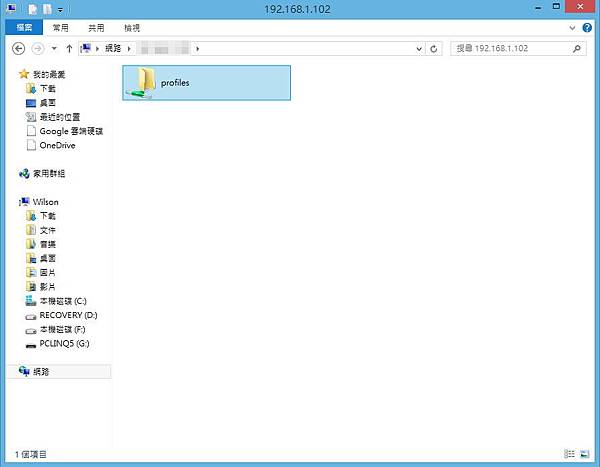Click New Folder in quick access toolbar

[x=47, y=9]
